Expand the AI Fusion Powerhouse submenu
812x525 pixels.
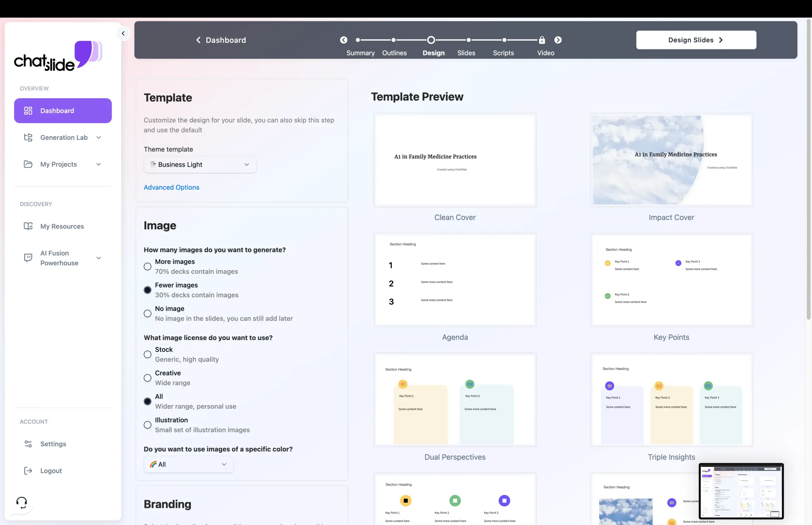click(99, 258)
